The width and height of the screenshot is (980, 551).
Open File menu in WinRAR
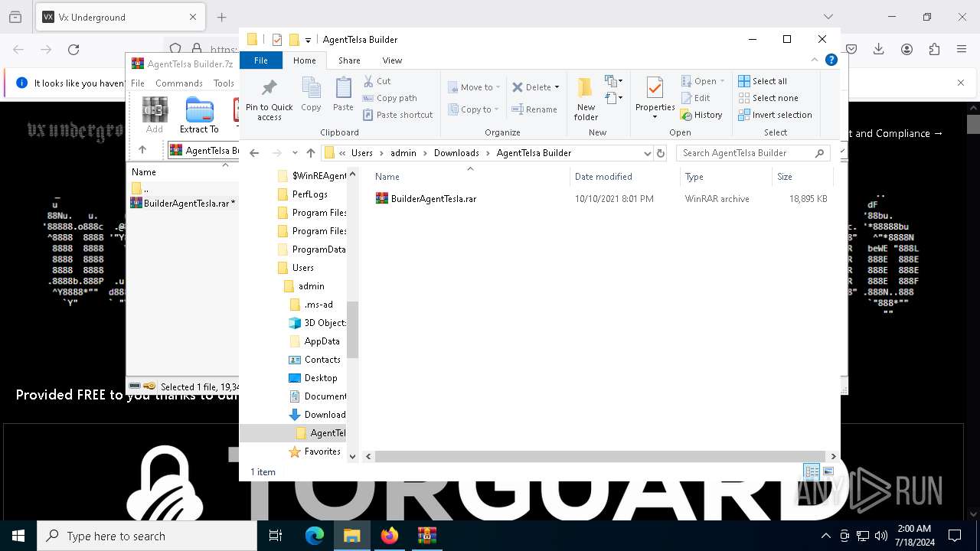(x=138, y=83)
